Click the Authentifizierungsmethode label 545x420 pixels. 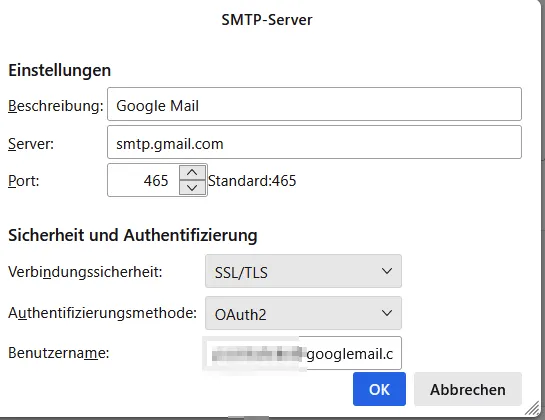(103, 313)
